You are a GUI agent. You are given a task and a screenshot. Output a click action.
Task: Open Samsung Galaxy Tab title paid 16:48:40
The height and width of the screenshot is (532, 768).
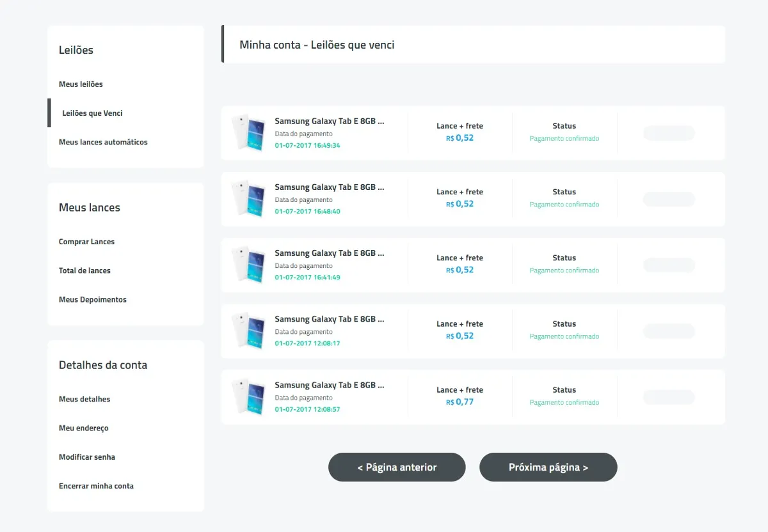click(x=330, y=187)
